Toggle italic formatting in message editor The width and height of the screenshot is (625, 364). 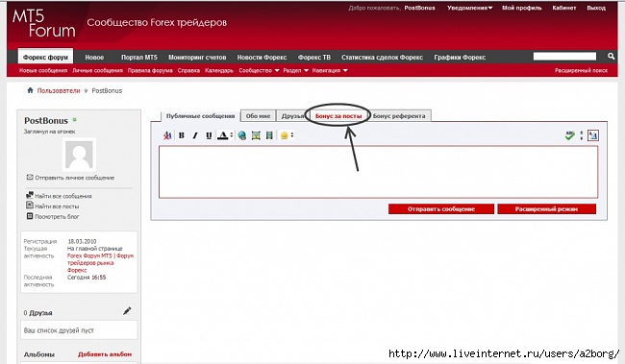[x=195, y=135]
